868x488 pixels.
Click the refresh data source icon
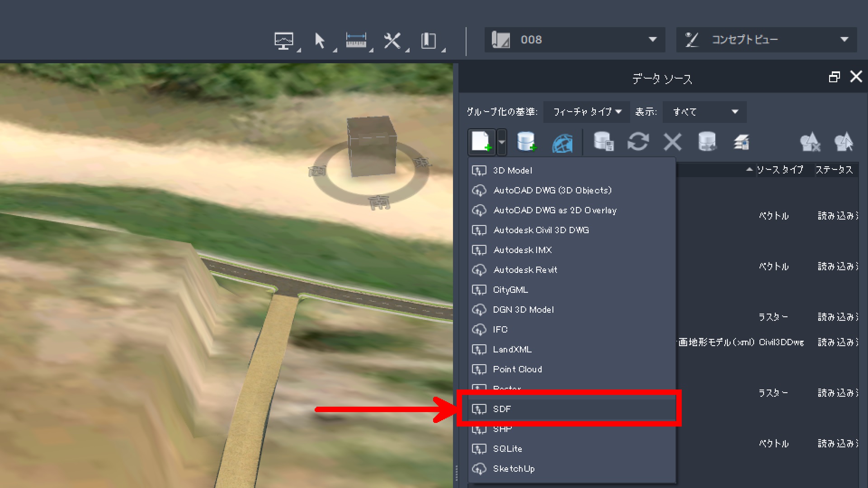pos(638,142)
